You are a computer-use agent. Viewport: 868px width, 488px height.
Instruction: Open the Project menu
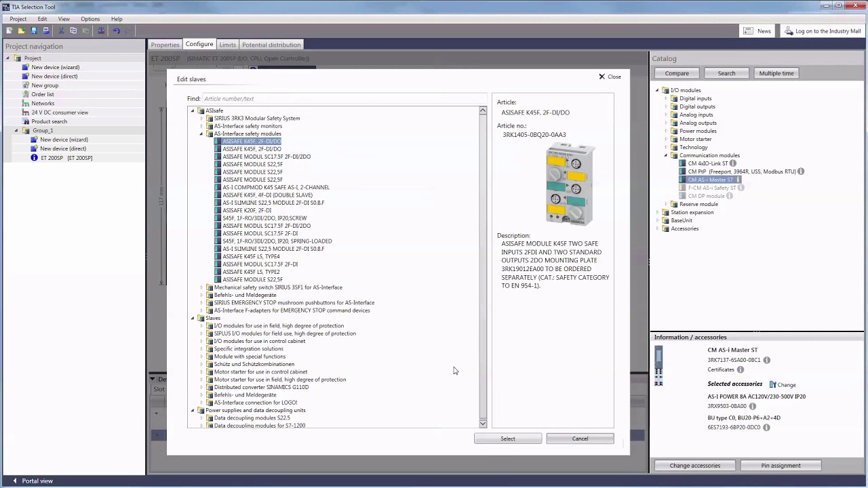click(18, 19)
